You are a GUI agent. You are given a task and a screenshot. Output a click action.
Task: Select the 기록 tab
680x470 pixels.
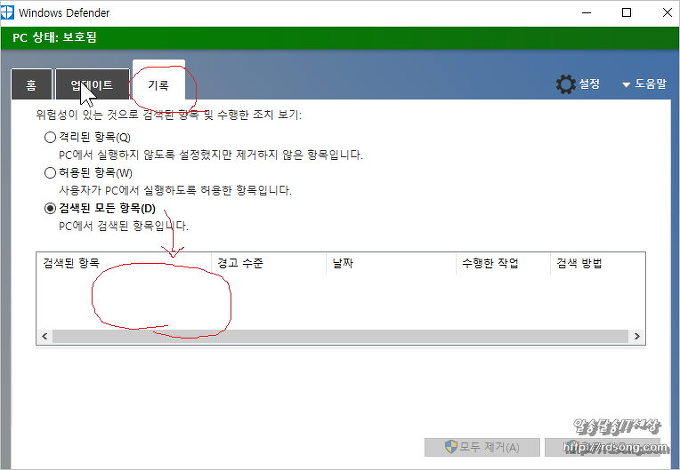click(x=158, y=85)
